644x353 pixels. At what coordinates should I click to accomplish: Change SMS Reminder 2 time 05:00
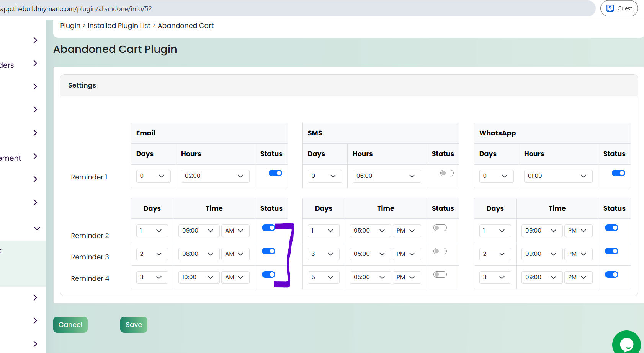coord(370,231)
